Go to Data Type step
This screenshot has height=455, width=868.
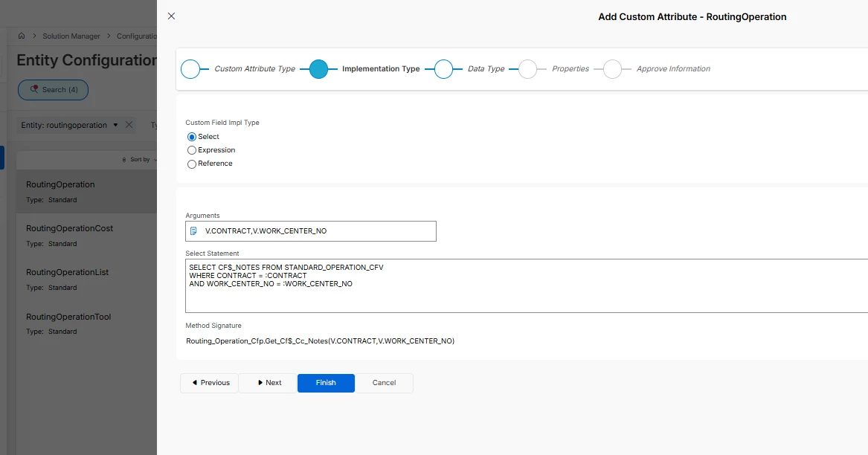point(444,69)
